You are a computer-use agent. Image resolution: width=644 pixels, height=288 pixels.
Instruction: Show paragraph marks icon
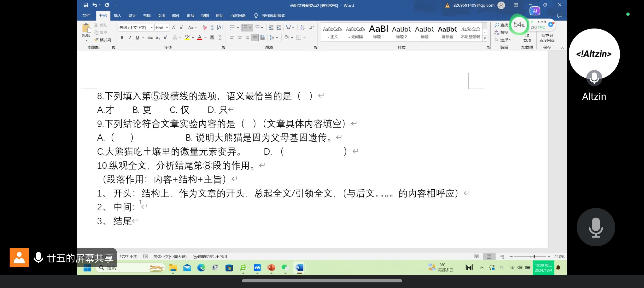click(312, 27)
